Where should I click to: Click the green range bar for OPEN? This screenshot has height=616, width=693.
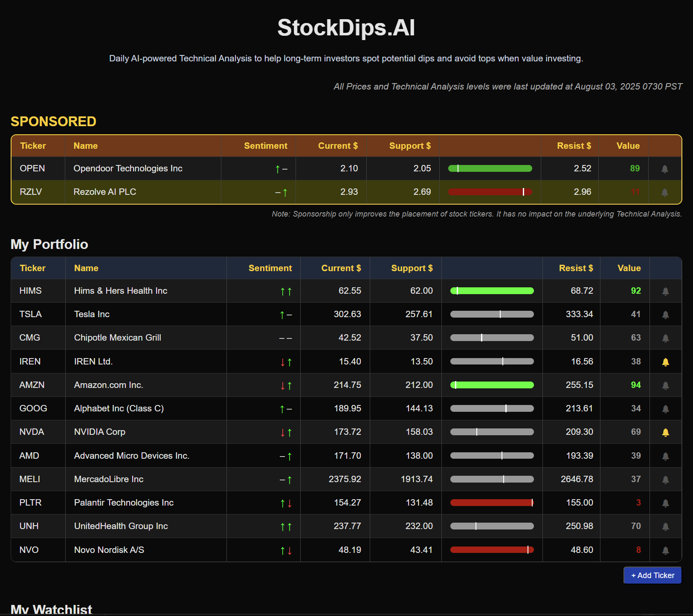click(490, 168)
